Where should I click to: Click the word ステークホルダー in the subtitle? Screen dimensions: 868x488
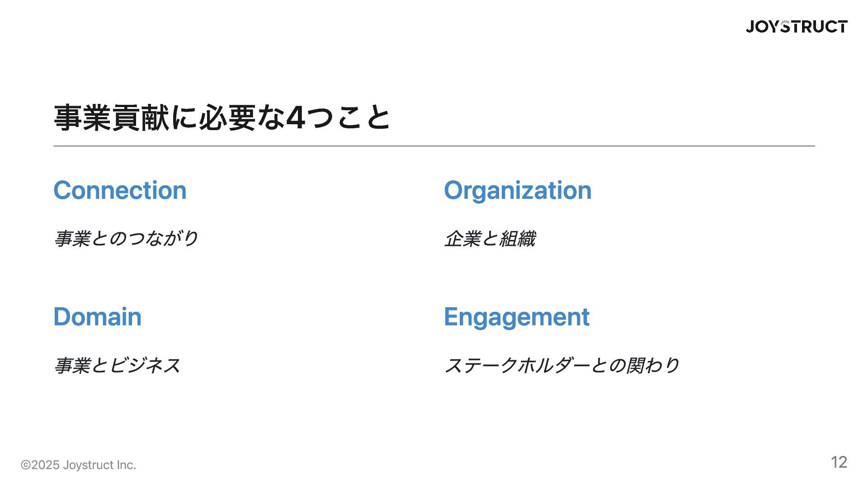517,365
